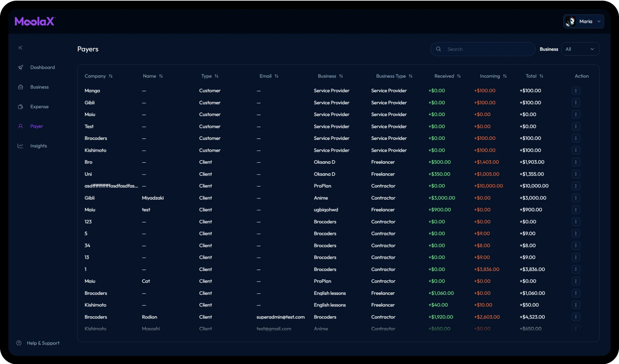Click the +$1,005.00 incoming amount

487,174
